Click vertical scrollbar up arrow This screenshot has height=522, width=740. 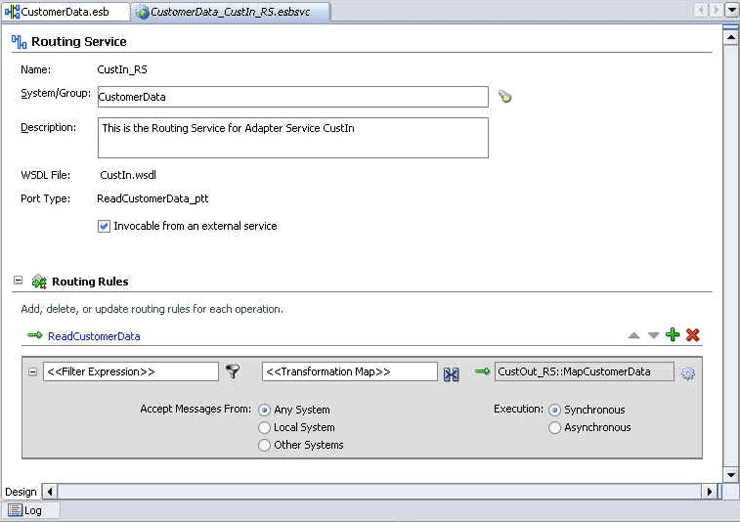tap(731, 37)
